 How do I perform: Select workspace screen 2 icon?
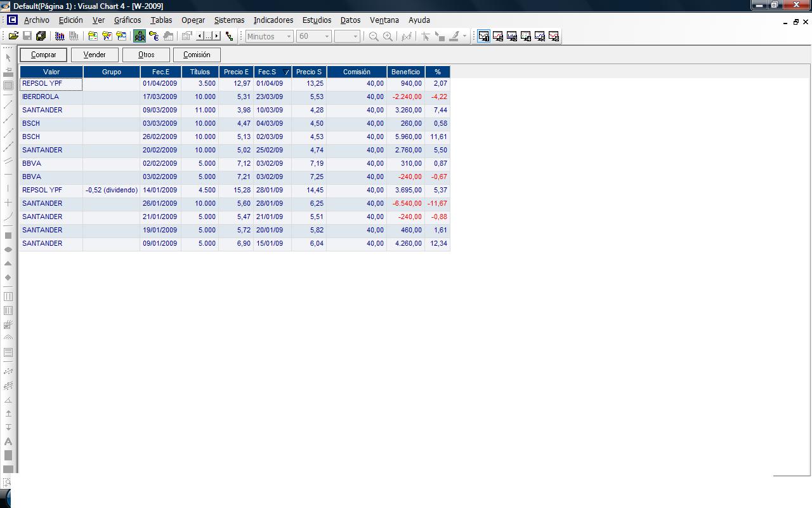498,36
